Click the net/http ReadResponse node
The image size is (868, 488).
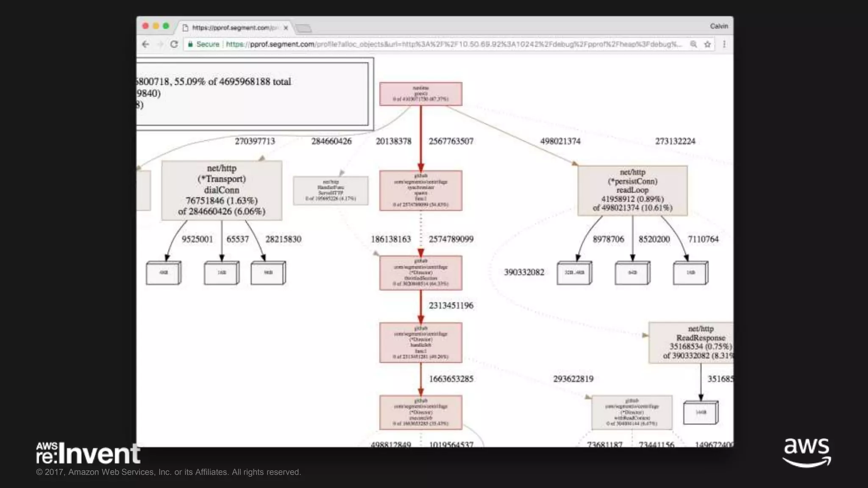coord(695,342)
